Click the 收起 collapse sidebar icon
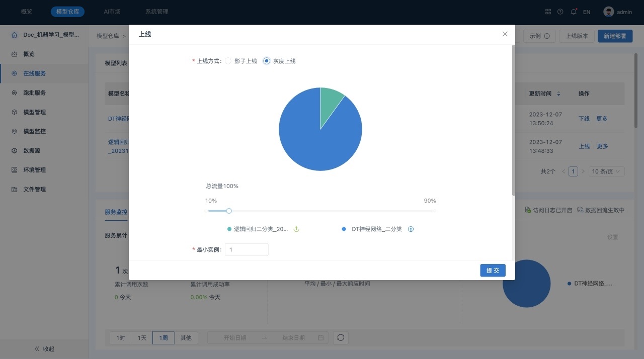This screenshot has width=644, height=359. pyautogui.click(x=37, y=349)
